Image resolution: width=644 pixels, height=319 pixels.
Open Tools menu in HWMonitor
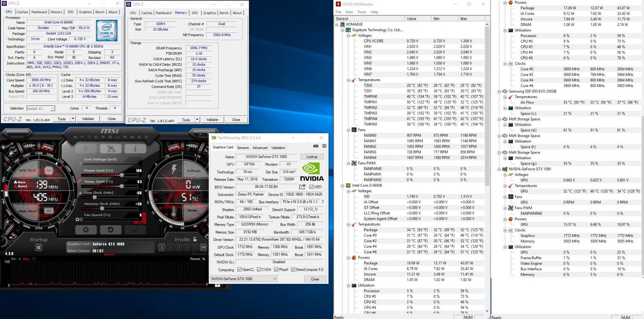362,12
